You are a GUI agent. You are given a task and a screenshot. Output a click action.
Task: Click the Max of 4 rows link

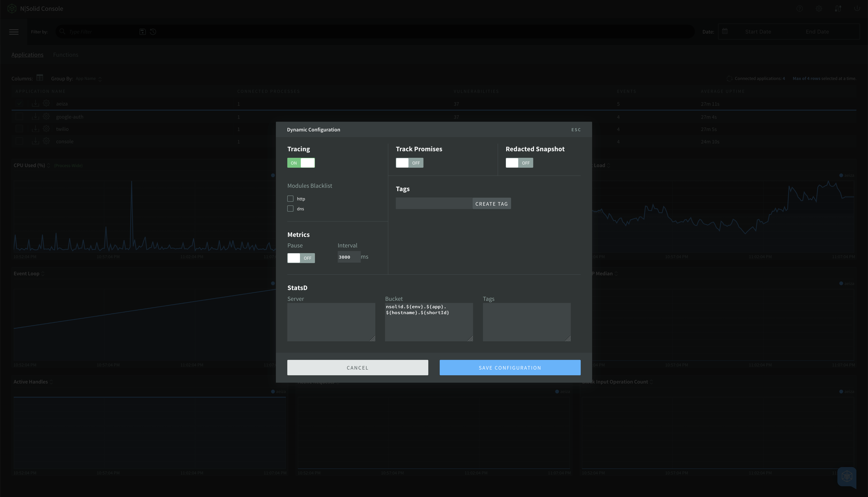point(806,78)
